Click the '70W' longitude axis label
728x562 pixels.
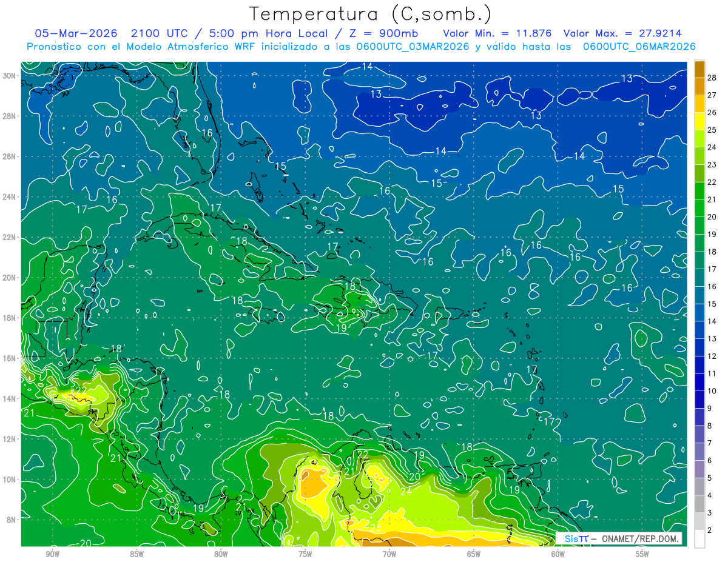[389, 554]
